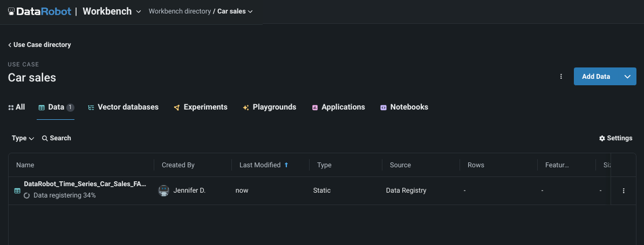This screenshot has height=245, width=644.
Task: Open the dataset row actions menu
Action: pyautogui.click(x=624, y=190)
